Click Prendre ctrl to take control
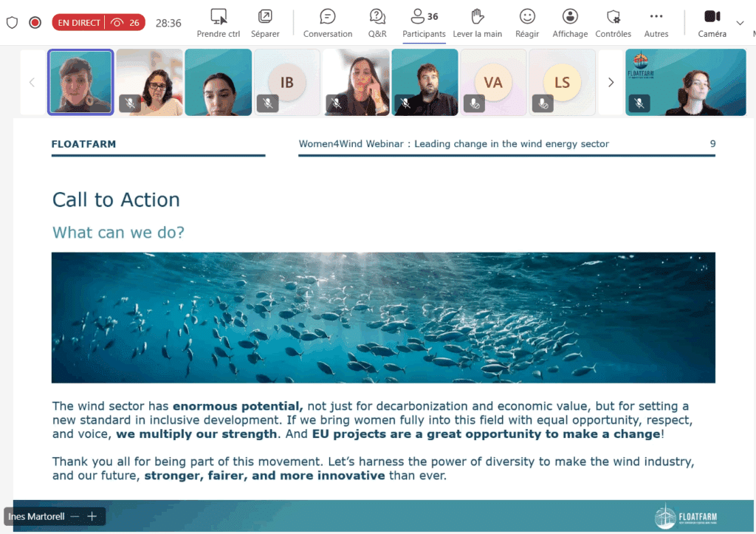Image resolution: width=756 pixels, height=534 pixels. [219, 23]
